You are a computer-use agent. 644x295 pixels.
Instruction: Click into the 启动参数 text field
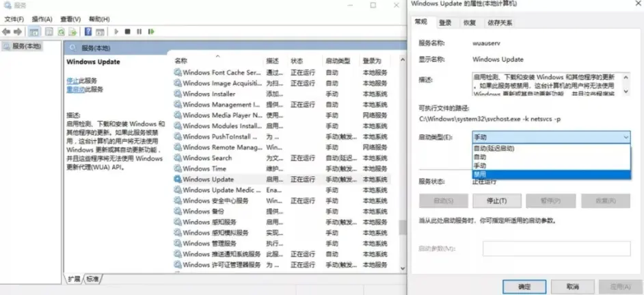[556, 249]
